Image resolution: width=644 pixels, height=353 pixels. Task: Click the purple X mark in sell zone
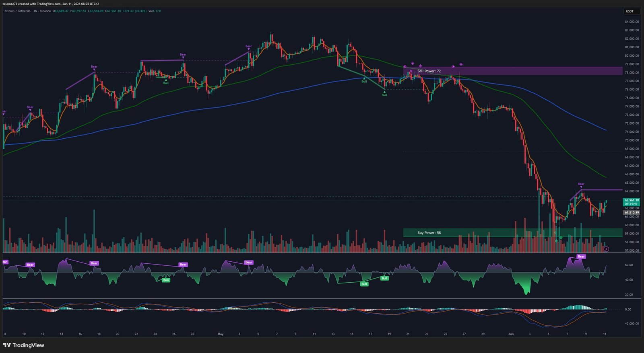pyautogui.click(x=411, y=71)
